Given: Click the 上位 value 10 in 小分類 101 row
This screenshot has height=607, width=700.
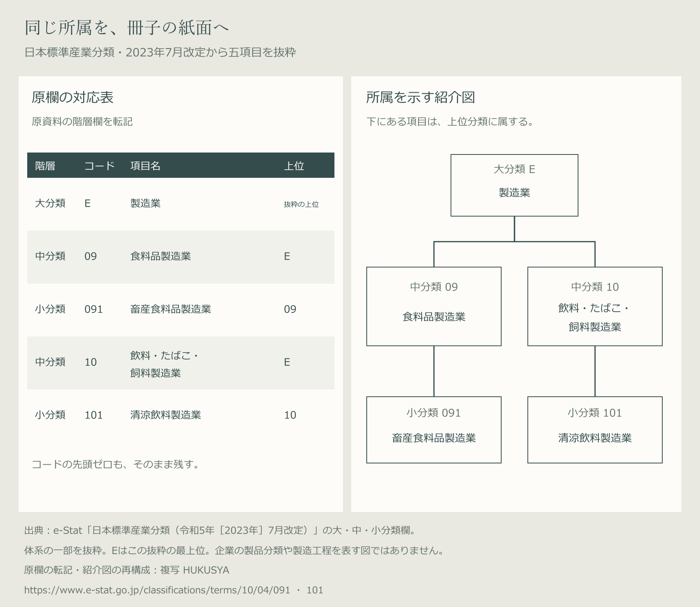Looking at the screenshot, I should (290, 415).
